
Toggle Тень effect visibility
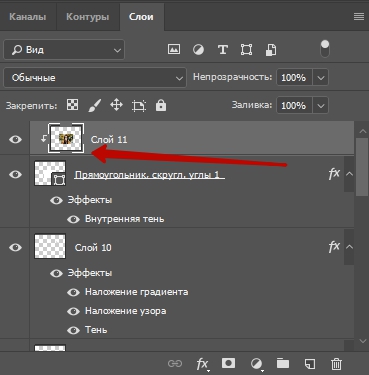73,330
